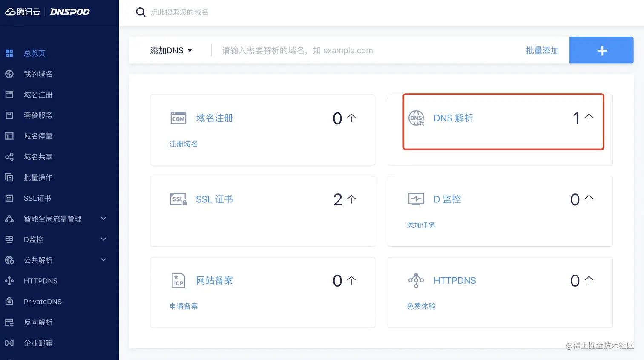The width and height of the screenshot is (644, 360).
Task: Click the 添加任务 link
Action: [421, 225]
